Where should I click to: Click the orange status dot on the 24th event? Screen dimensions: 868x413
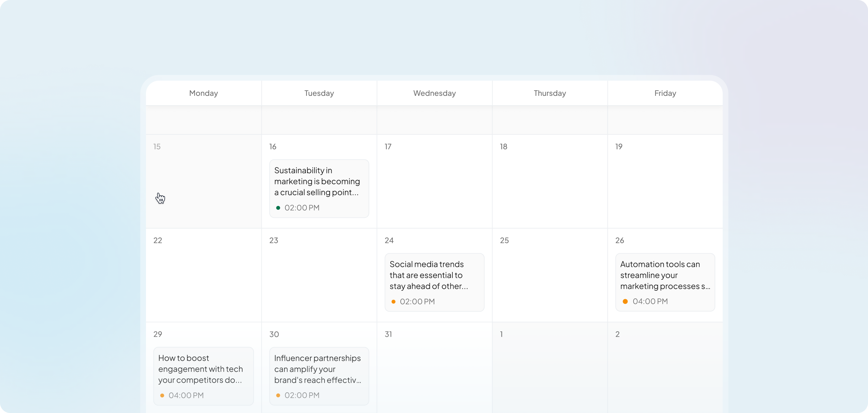(393, 302)
